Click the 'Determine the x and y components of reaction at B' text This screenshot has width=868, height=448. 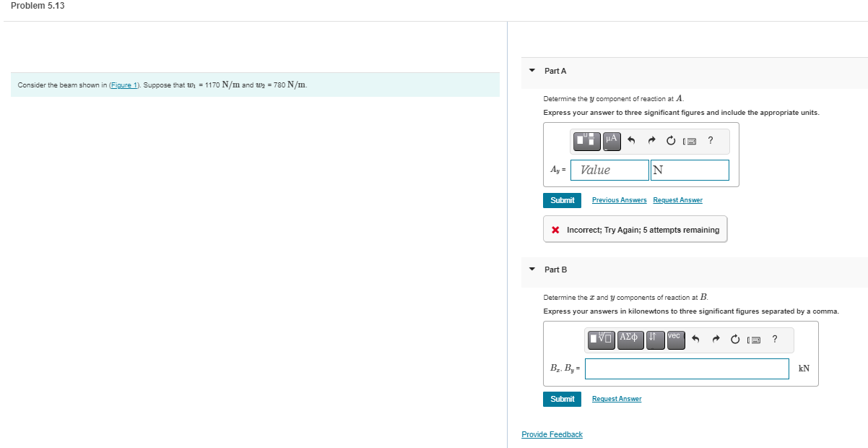pos(626,298)
